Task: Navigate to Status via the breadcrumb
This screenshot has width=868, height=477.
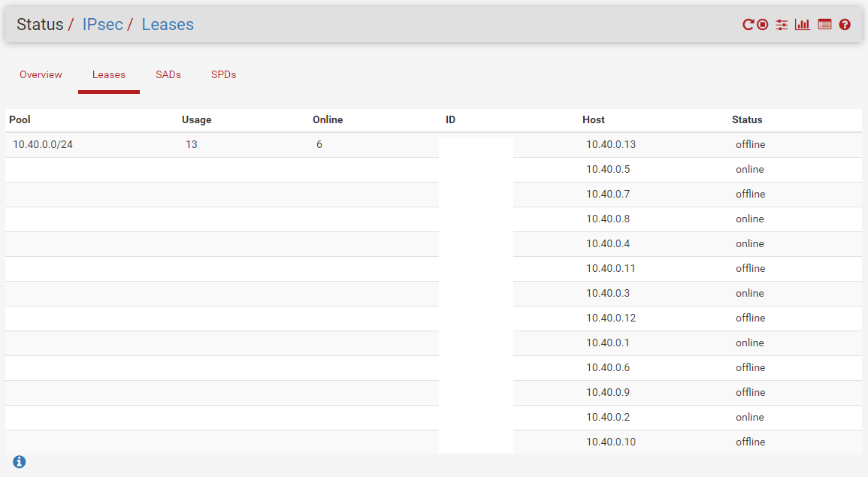Action: click(42, 24)
